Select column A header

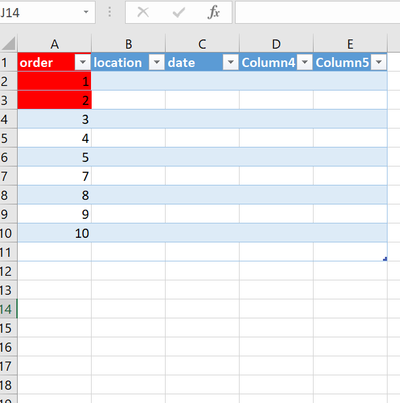(x=55, y=44)
